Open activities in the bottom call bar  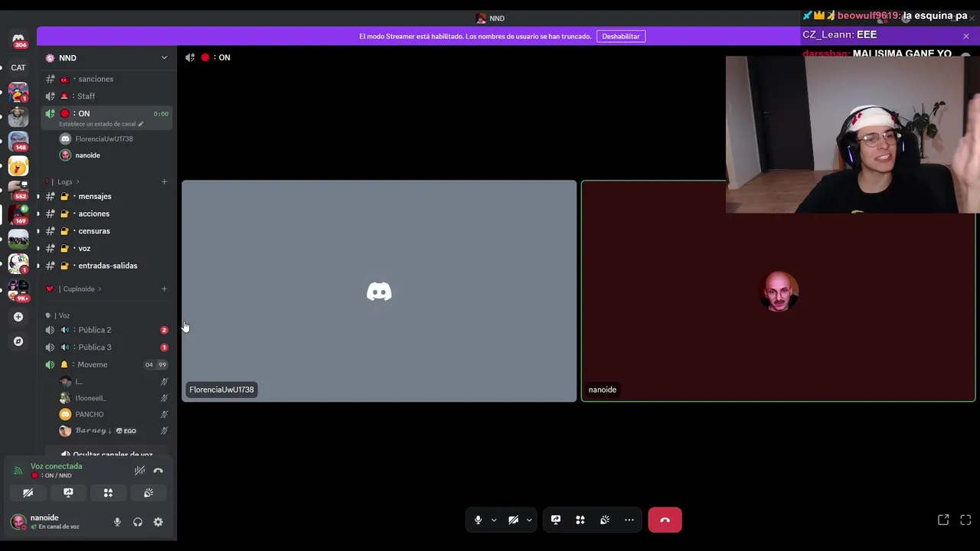[x=580, y=520]
